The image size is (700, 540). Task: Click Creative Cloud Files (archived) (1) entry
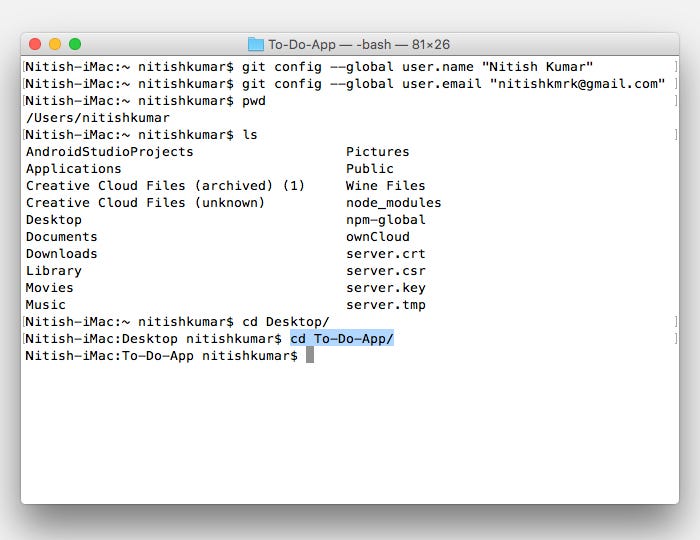165,186
